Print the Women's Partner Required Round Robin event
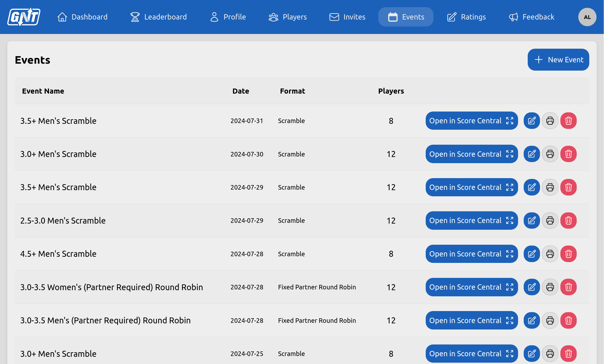Screen dimensions: 604x364 click(x=550, y=287)
